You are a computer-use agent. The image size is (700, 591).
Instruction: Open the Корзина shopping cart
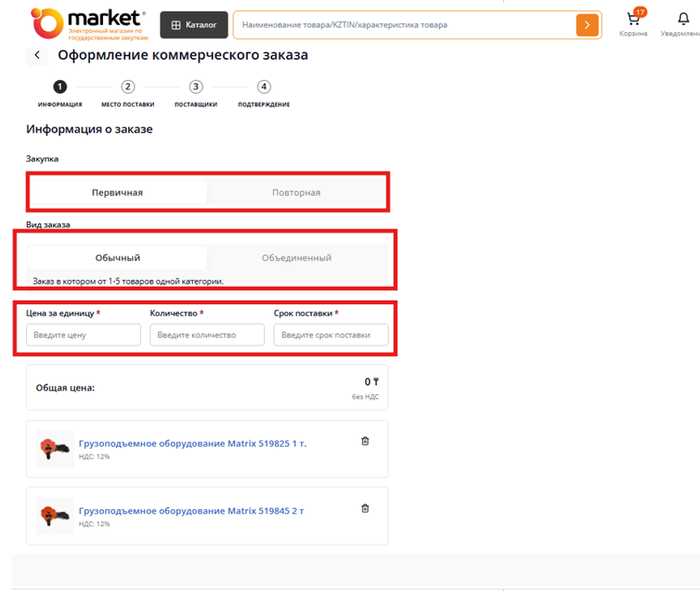[x=633, y=23]
